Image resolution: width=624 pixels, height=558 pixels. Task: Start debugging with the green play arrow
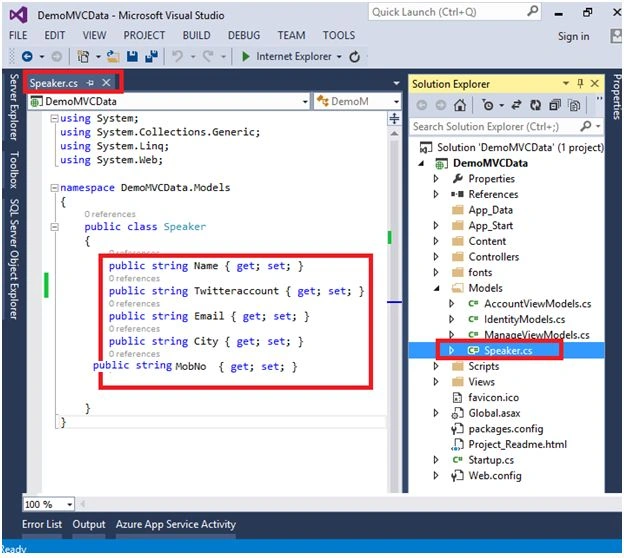coord(246,57)
